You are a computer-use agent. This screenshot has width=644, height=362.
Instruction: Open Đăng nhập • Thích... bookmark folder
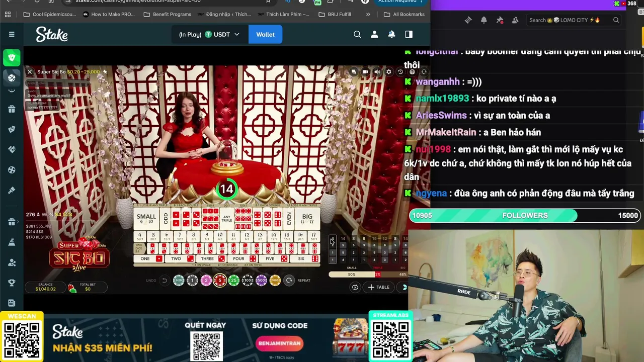tap(224, 14)
